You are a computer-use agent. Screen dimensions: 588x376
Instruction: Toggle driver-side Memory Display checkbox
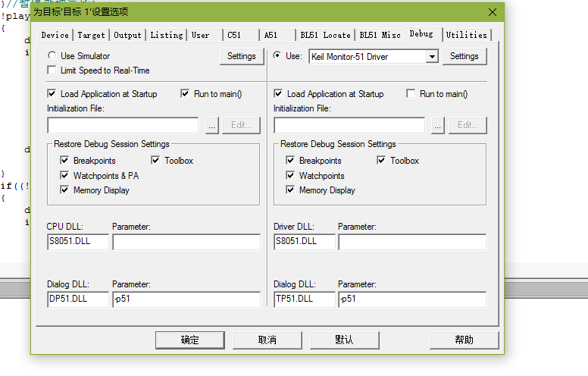pos(291,190)
